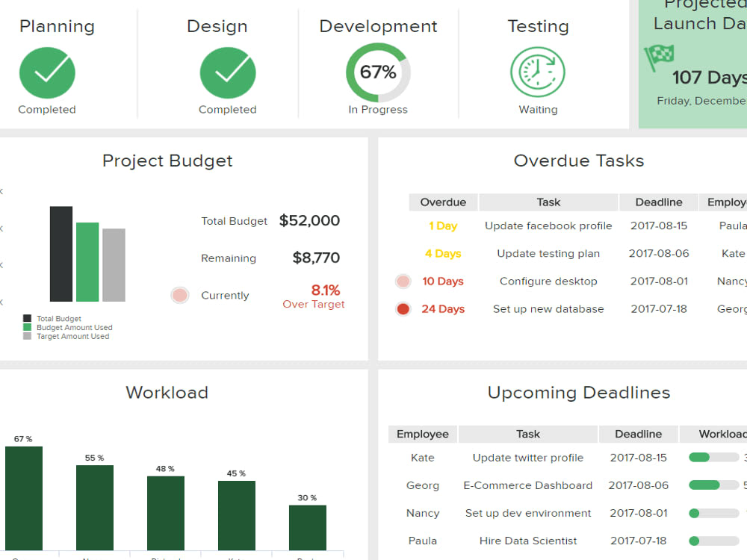Screen dimensions: 747x560
Task: Click the Testing waiting clock icon
Action: click(538, 72)
